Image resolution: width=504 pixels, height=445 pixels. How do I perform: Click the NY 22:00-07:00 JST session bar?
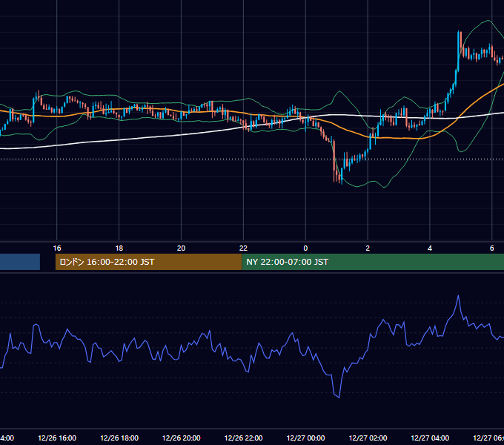click(373, 262)
